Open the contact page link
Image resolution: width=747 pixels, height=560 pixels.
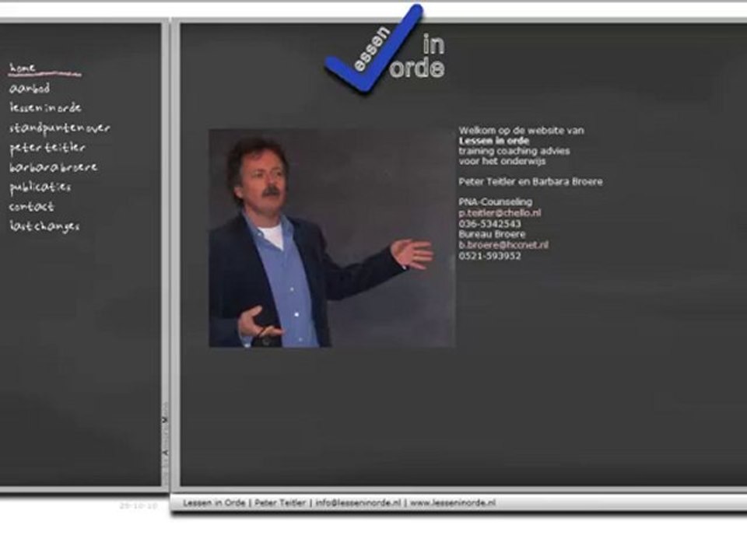(31, 207)
